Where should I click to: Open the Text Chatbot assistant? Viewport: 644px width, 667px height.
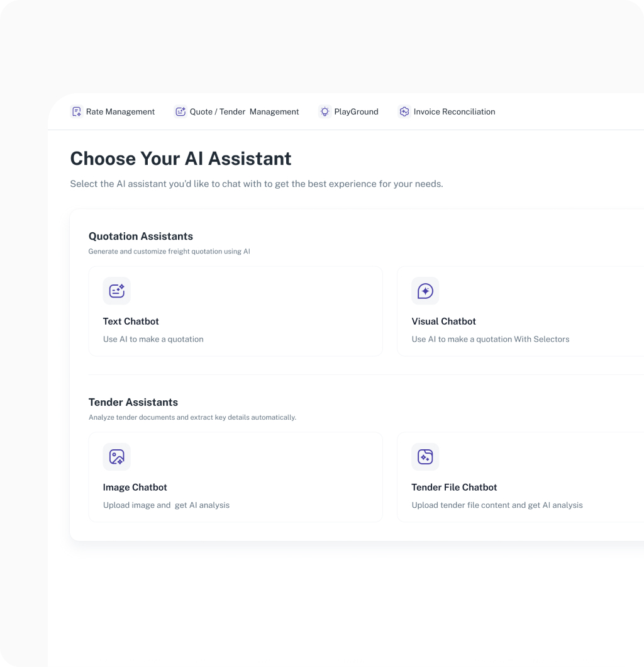point(235,311)
